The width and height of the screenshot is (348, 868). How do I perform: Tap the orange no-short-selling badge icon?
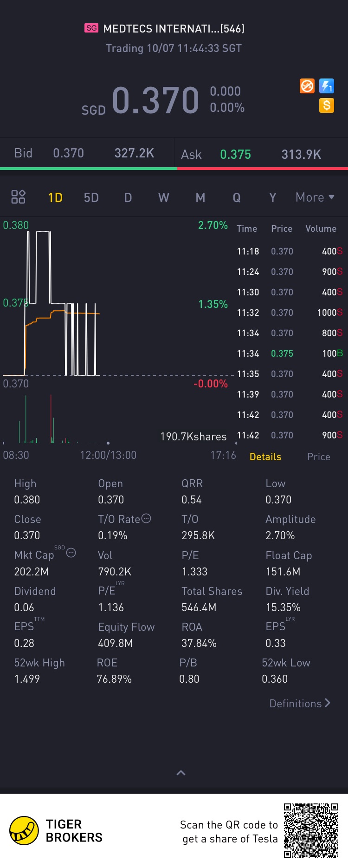(307, 86)
